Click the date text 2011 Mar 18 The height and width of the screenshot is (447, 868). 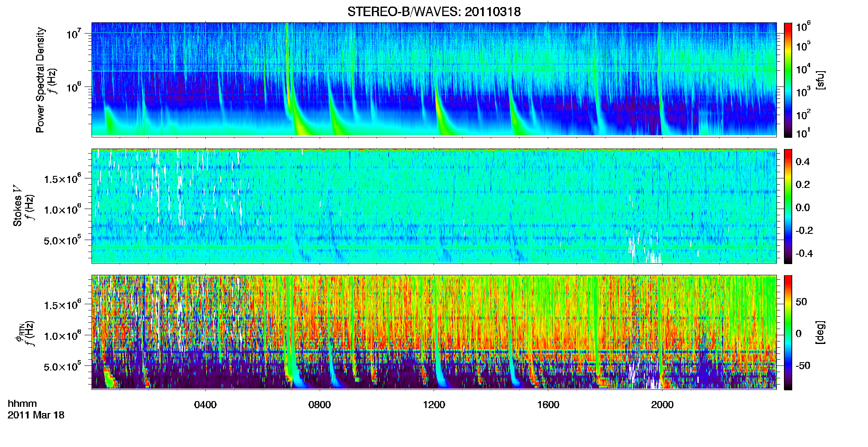coord(36,415)
